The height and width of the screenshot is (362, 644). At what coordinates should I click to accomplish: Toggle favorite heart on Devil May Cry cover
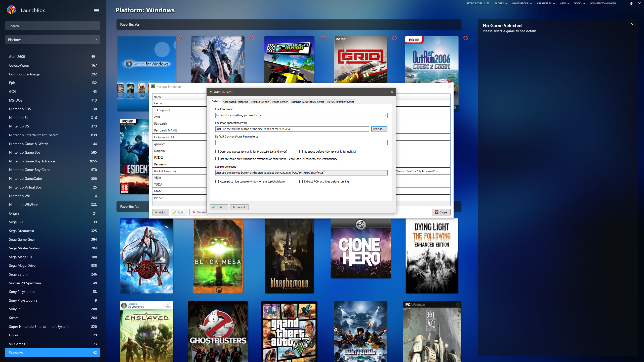coord(252,38)
